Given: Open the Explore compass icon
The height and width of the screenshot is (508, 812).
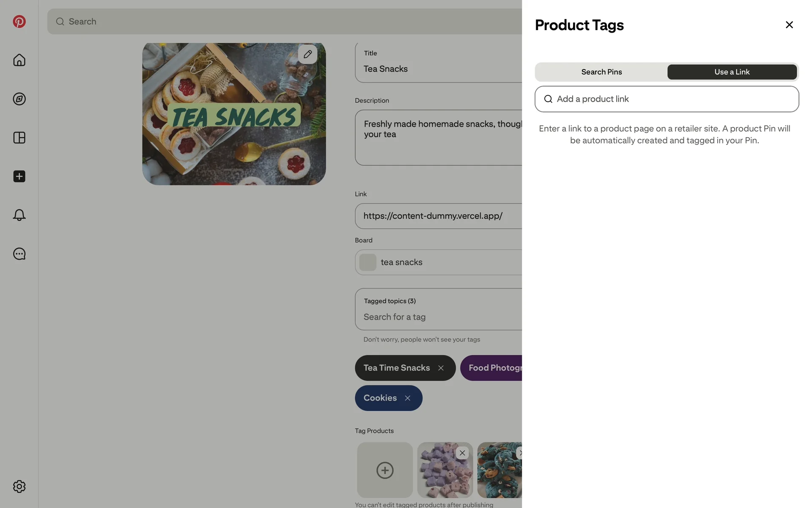Looking at the screenshot, I should [x=19, y=99].
